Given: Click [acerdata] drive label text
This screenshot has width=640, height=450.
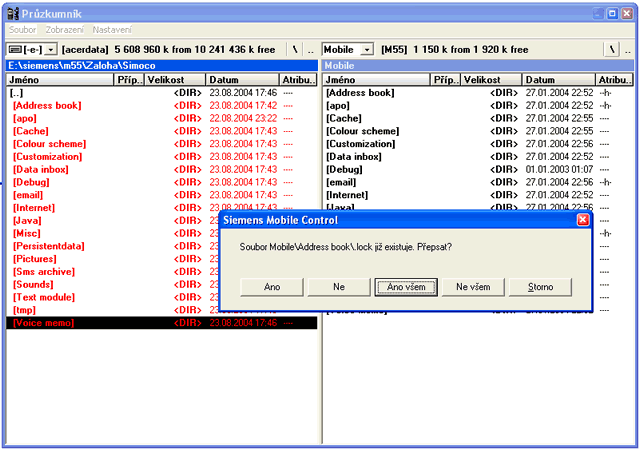Looking at the screenshot, I should point(85,49).
